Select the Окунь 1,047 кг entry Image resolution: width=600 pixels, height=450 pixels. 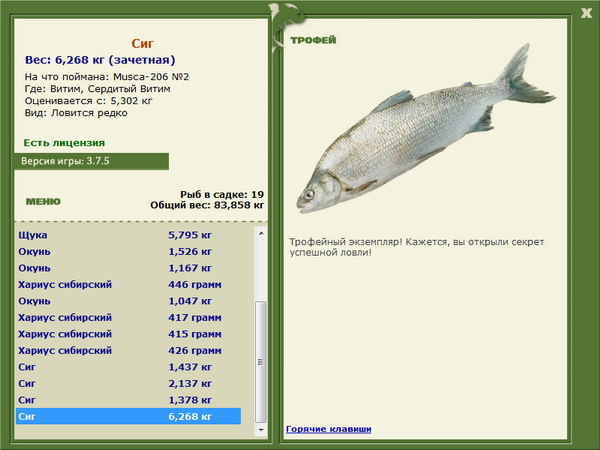(x=129, y=301)
